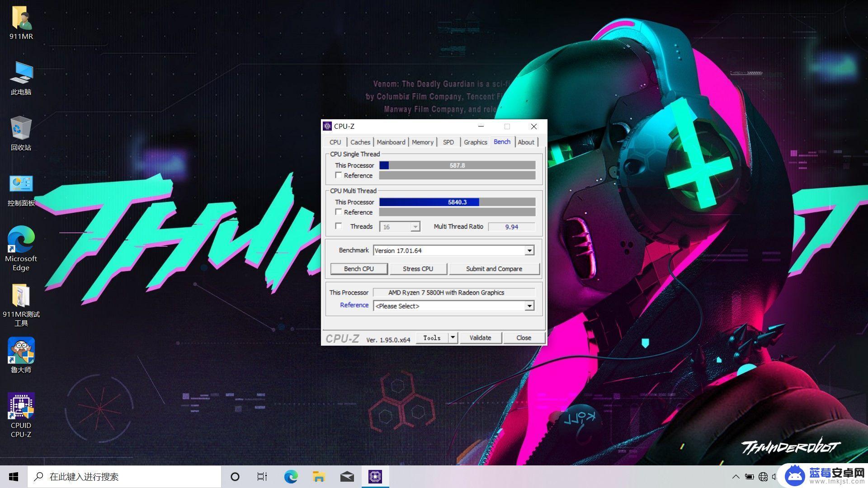Image resolution: width=868 pixels, height=488 pixels.
Task: Enable the Single Thread Reference checkbox
Action: [x=339, y=175]
